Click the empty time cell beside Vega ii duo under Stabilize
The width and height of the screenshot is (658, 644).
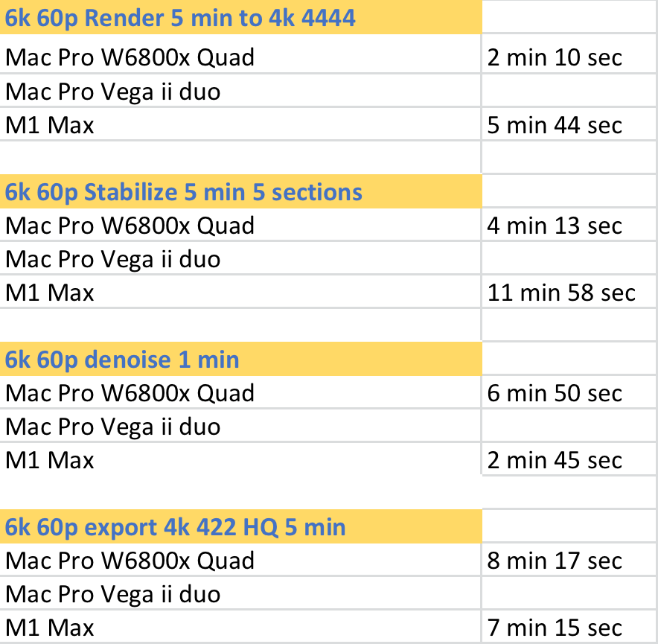tap(569, 258)
